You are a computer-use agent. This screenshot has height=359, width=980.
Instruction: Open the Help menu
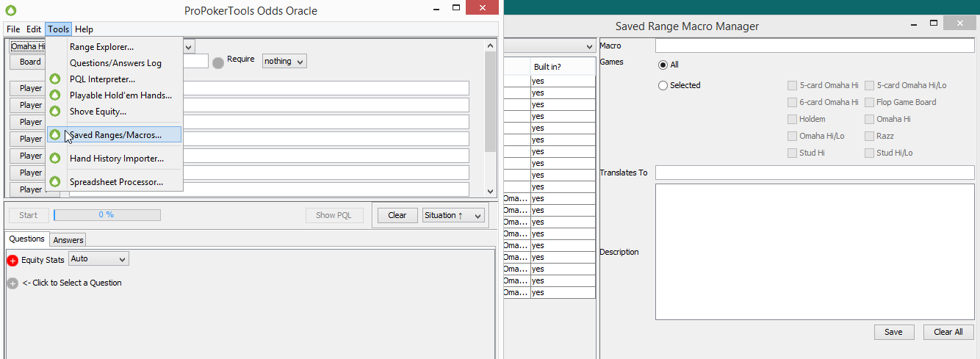[84, 29]
